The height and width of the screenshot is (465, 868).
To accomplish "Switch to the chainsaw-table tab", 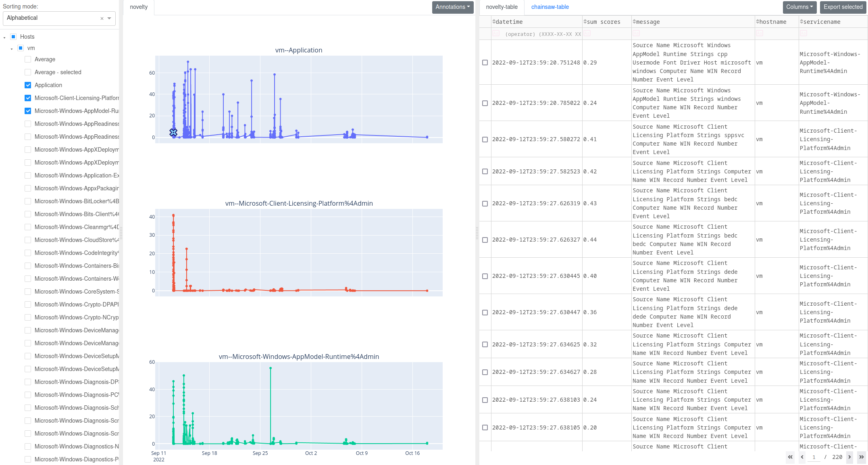I will click(x=550, y=7).
